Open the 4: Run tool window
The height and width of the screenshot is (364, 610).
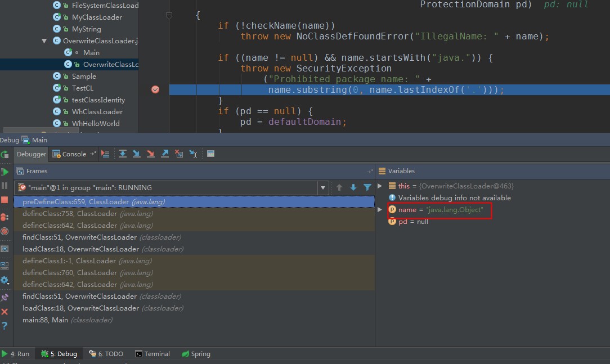16,354
